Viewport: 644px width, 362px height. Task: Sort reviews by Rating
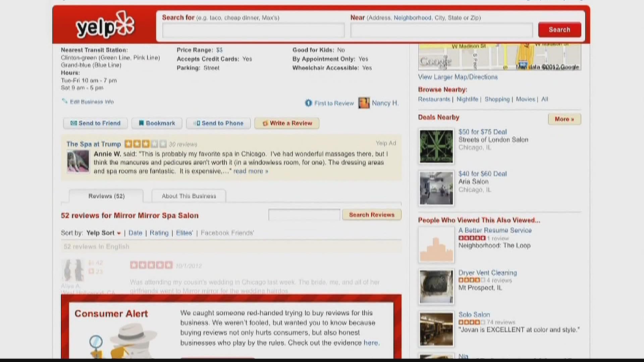point(159,233)
